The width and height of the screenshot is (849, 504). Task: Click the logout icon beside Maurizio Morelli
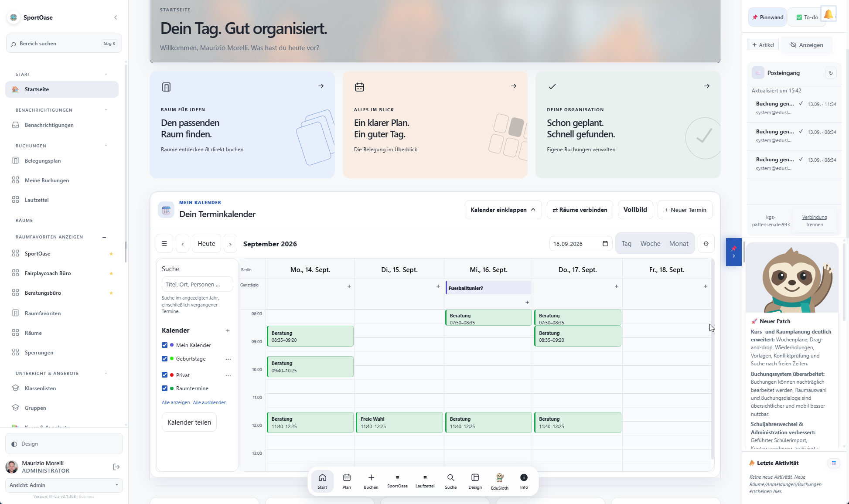pos(116,467)
